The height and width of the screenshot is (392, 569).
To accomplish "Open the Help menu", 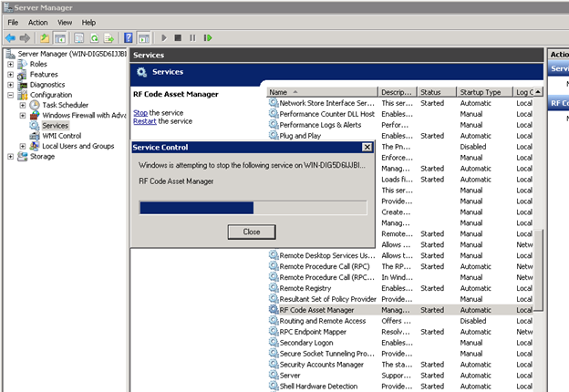I will (x=88, y=23).
